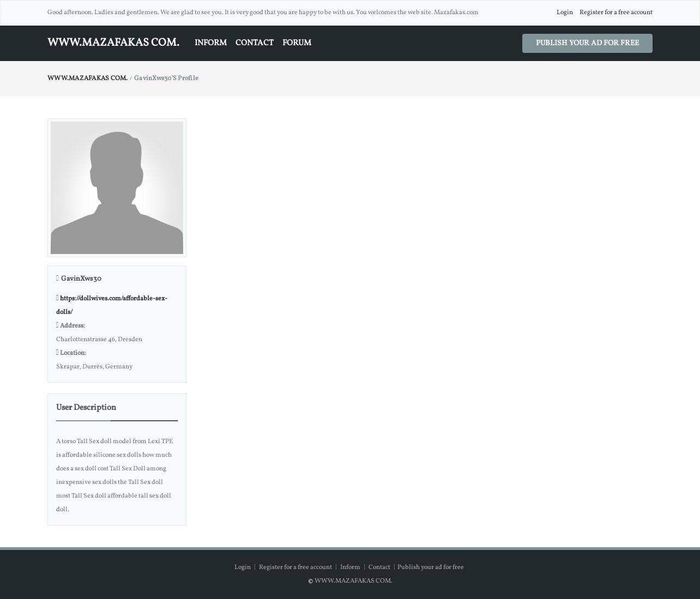Screen dimensions: 700x599
Task: Select the Skrapar, Durrës, Germany location text
Action: 94,367
